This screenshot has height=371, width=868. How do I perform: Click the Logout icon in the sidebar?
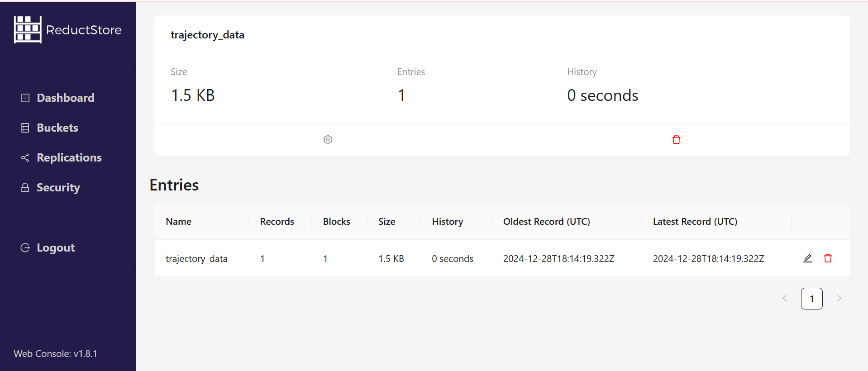click(25, 248)
